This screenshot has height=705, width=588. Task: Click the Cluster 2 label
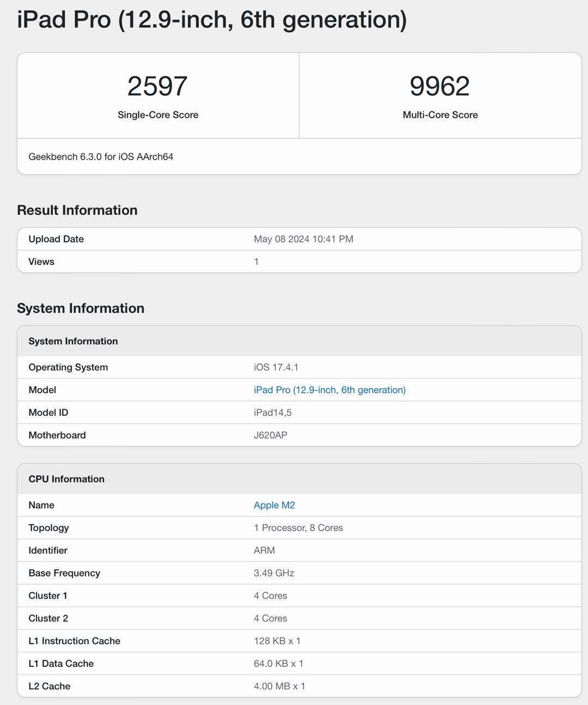[x=48, y=618]
